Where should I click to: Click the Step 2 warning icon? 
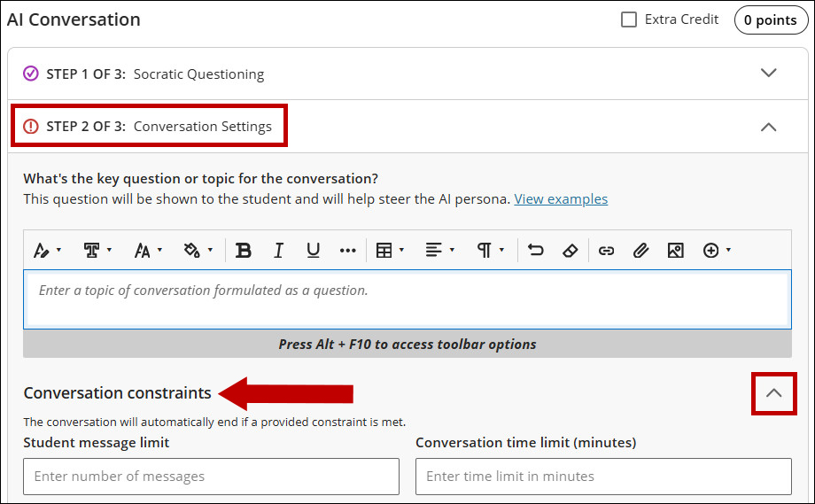click(x=31, y=127)
